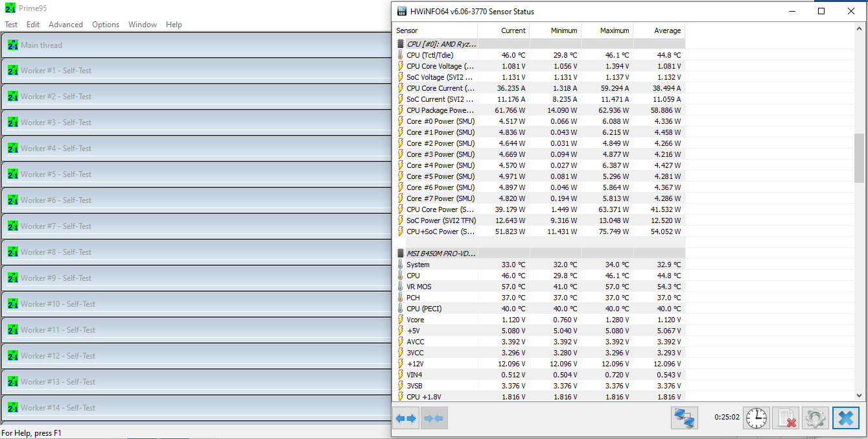Screen dimensions: 868x439
Task: Open HWiNFO sensor settings gear icon
Action: point(815,418)
